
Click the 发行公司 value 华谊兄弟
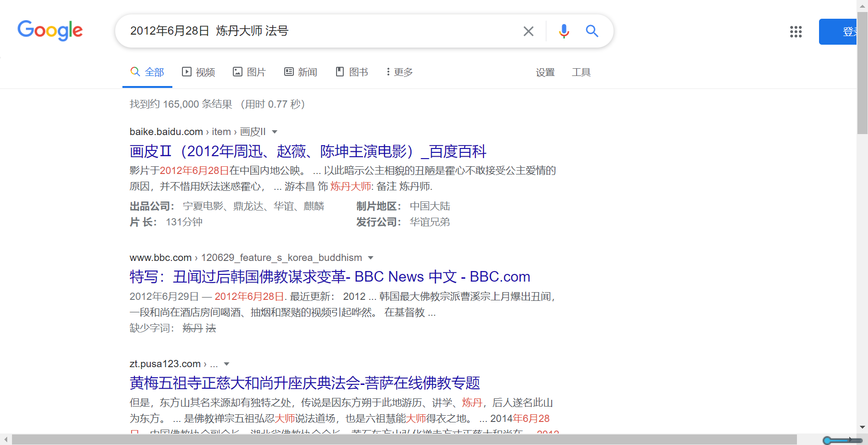(430, 222)
